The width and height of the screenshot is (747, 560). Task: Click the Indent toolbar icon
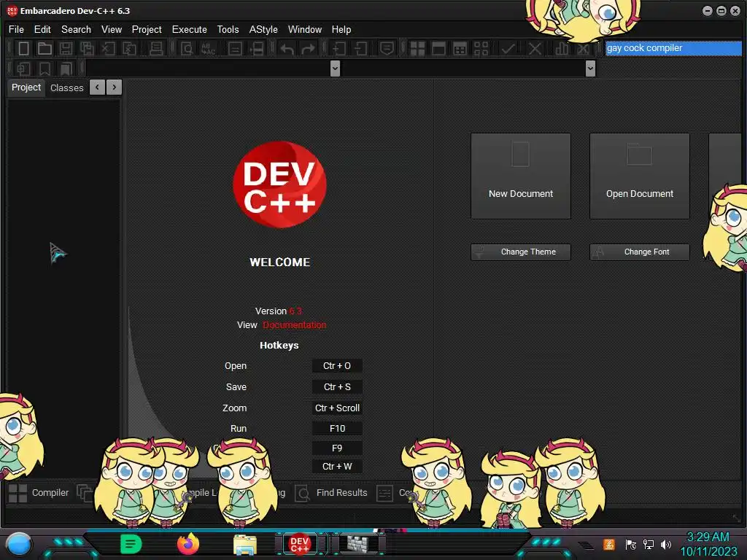(x=339, y=48)
